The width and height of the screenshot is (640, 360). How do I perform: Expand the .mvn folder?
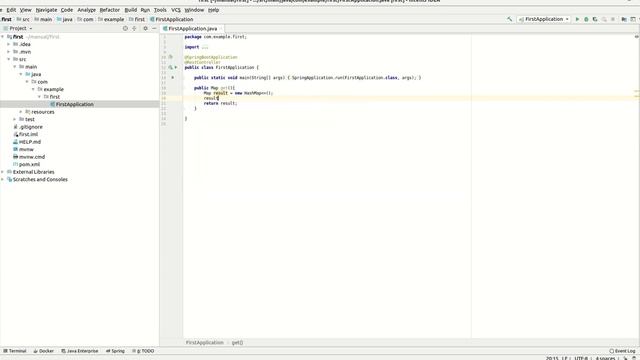point(9,52)
